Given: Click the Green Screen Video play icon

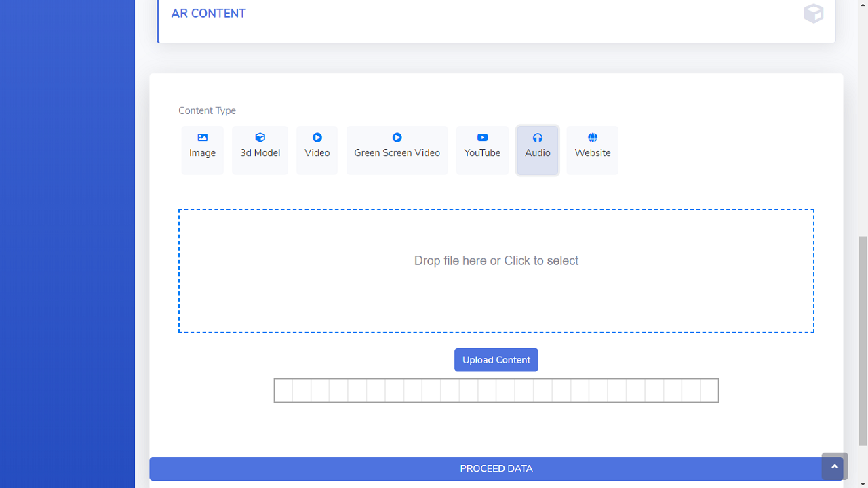Looking at the screenshot, I should click(x=397, y=138).
